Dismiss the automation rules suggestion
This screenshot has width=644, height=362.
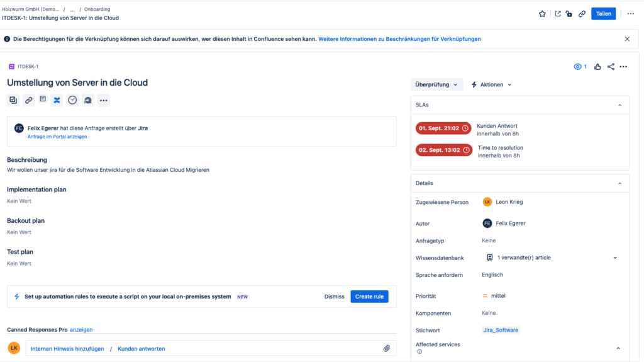tap(335, 297)
